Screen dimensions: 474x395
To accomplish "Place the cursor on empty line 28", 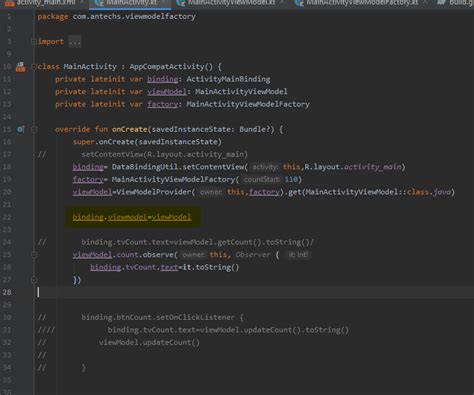I will click(x=253, y=292).
